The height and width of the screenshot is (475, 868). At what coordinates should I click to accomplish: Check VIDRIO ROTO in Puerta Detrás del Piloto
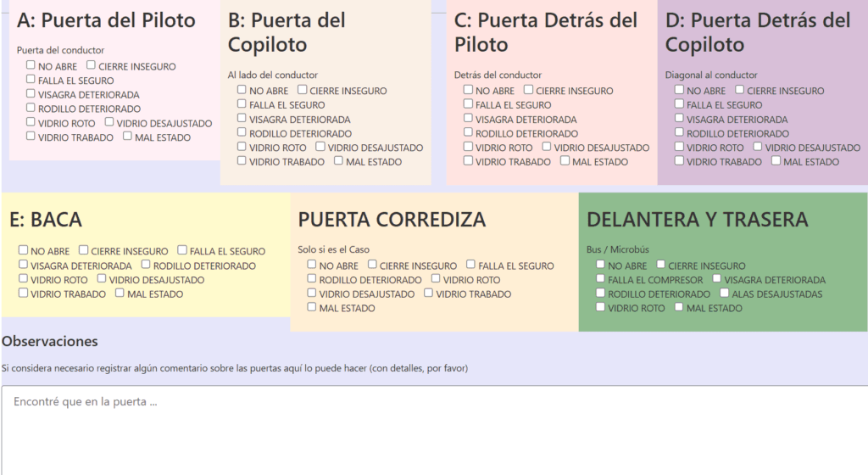(x=468, y=147)
